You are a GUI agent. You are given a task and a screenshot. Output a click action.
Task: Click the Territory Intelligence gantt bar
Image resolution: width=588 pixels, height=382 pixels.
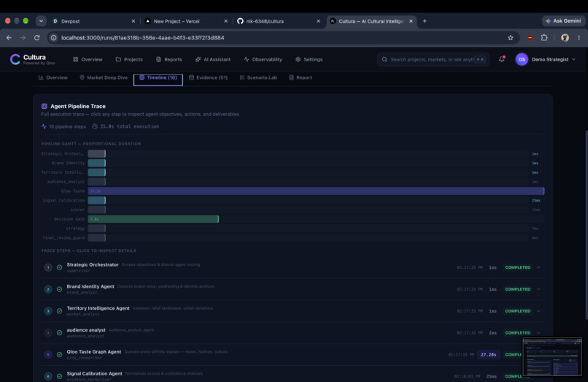(97, 172)
